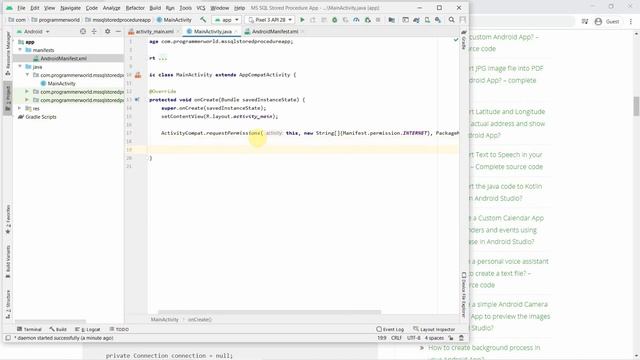Open the Logcat tool window
Screen dimensions: 640x360
[x=88, y=329]
